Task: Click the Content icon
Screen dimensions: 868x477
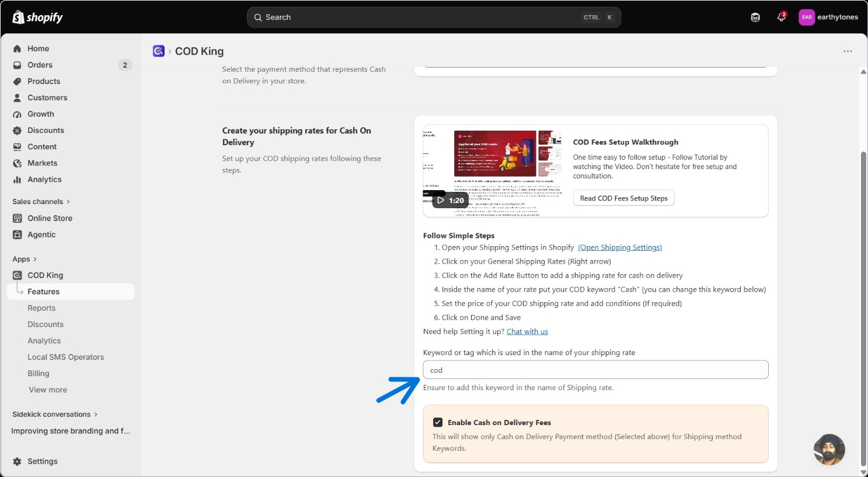Action: click(x=17, y=146)
